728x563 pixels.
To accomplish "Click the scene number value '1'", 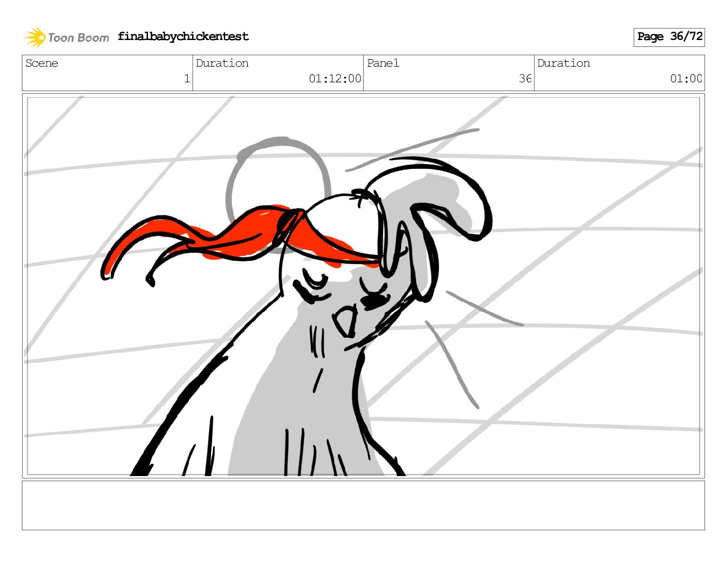I will click(x=187, y=79).
